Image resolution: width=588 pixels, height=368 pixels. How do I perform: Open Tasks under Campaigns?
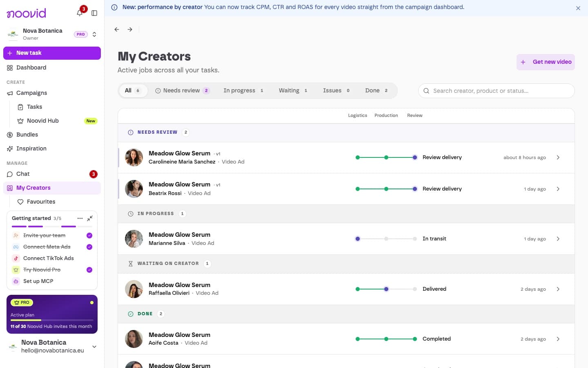[57, 107]
